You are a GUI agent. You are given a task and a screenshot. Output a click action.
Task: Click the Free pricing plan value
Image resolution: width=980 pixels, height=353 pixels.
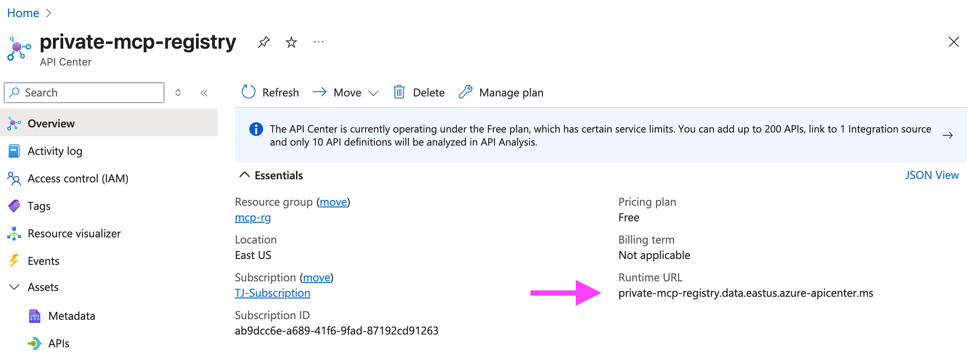tap(629, 217)
